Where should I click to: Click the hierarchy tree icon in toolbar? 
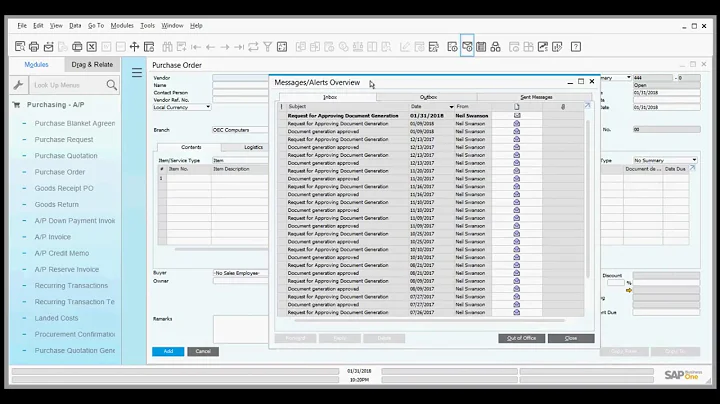[495, 46]
